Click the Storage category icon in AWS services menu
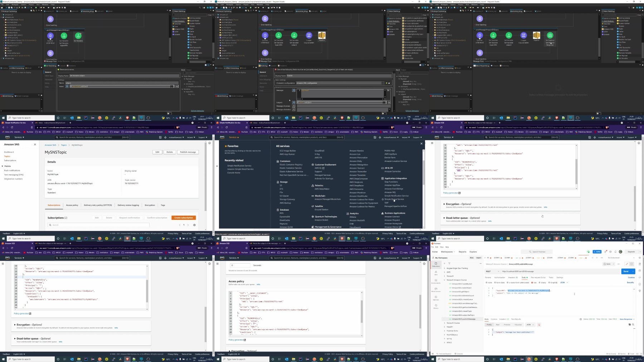Image resolution: width=644 pixels, height=362 pixels. (x=277, y=182)
